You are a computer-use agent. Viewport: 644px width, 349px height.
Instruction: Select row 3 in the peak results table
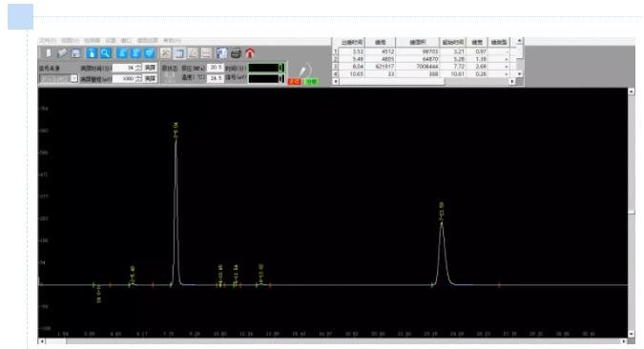pos(423,66)
